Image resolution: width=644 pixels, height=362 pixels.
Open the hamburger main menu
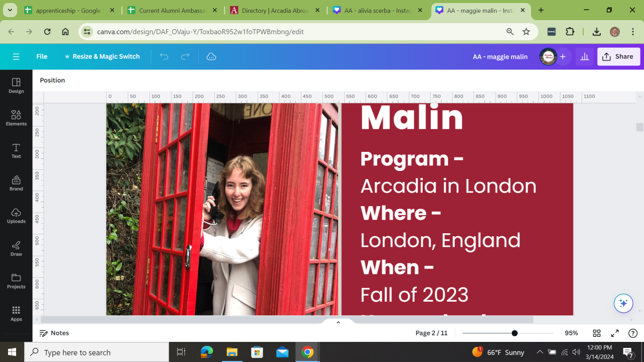click(x=16, y=57)
